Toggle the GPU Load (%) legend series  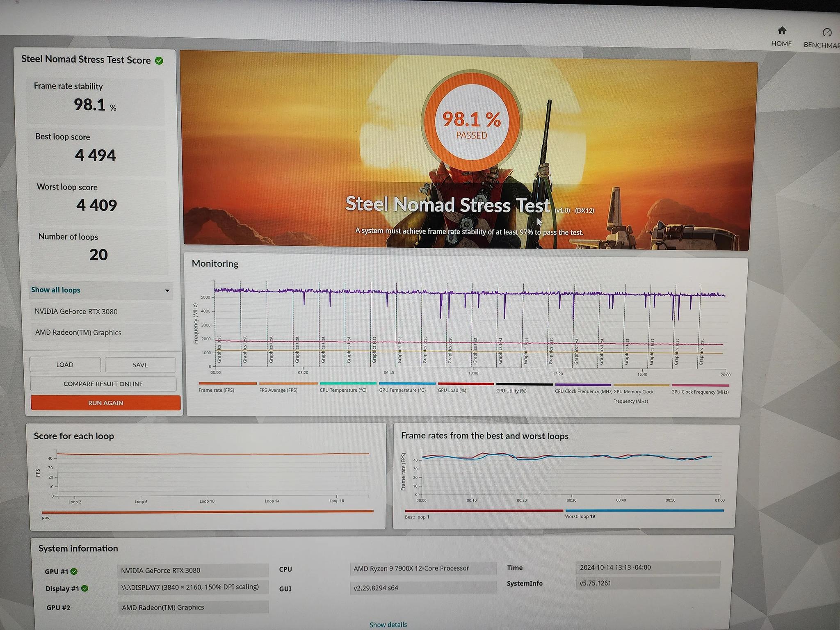pyautogui.click(x=452, y=390)
